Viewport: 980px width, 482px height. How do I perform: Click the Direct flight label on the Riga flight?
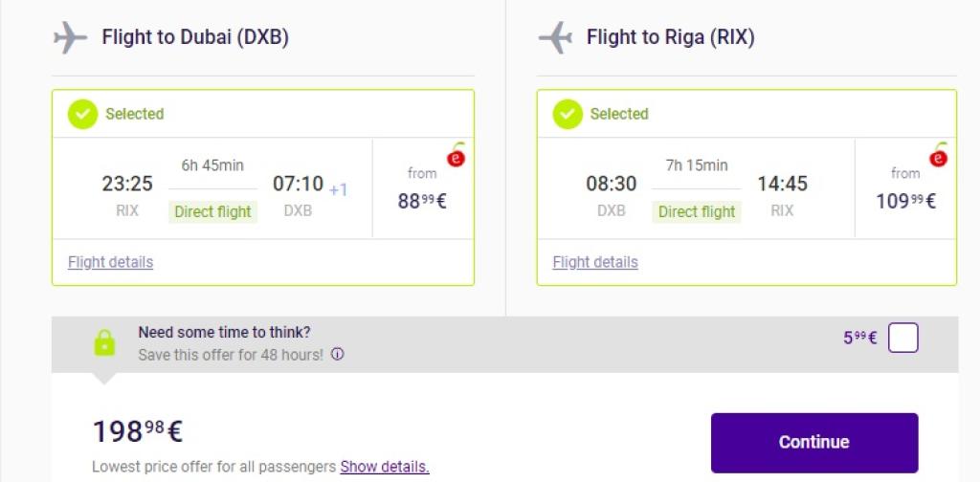point(697,211)
